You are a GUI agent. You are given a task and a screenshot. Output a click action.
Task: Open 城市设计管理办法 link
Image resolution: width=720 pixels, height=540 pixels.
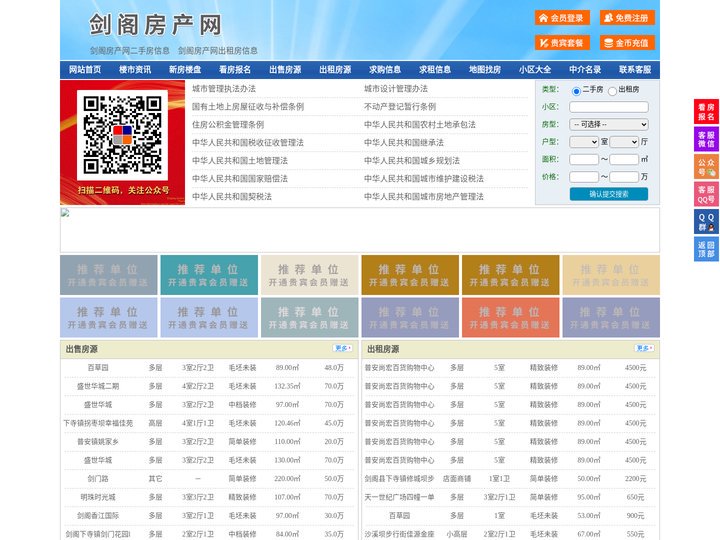point(396,89)
